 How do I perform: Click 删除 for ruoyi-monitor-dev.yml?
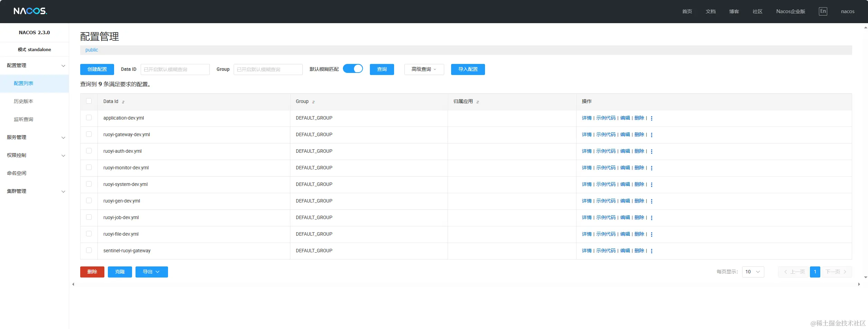[x=640, y=168]
